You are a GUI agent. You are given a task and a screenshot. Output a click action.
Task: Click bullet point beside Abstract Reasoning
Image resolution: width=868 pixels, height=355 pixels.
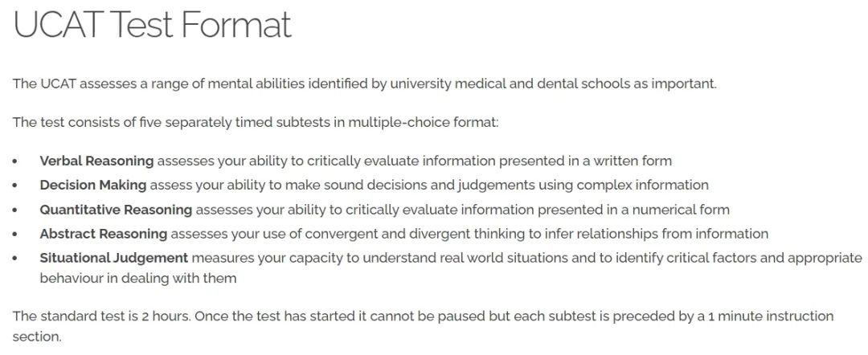pyautogui.click(x=15, y=235)
